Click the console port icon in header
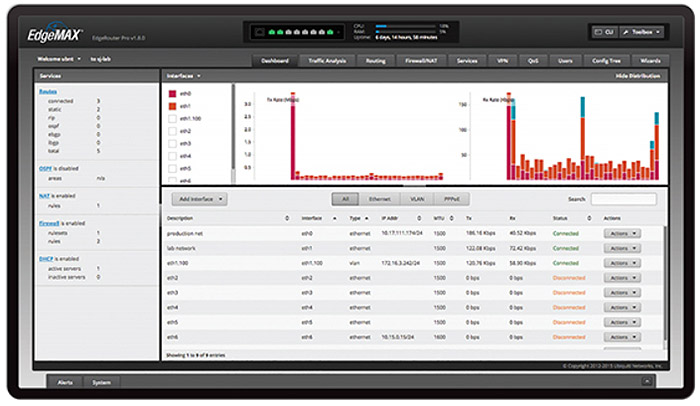The image size is (700, 406). pyautogui.click(x=259, y=32)
